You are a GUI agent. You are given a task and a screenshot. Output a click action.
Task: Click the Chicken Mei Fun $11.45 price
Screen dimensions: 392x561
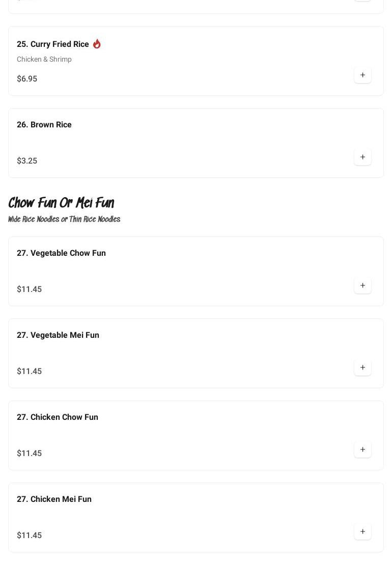30,536
